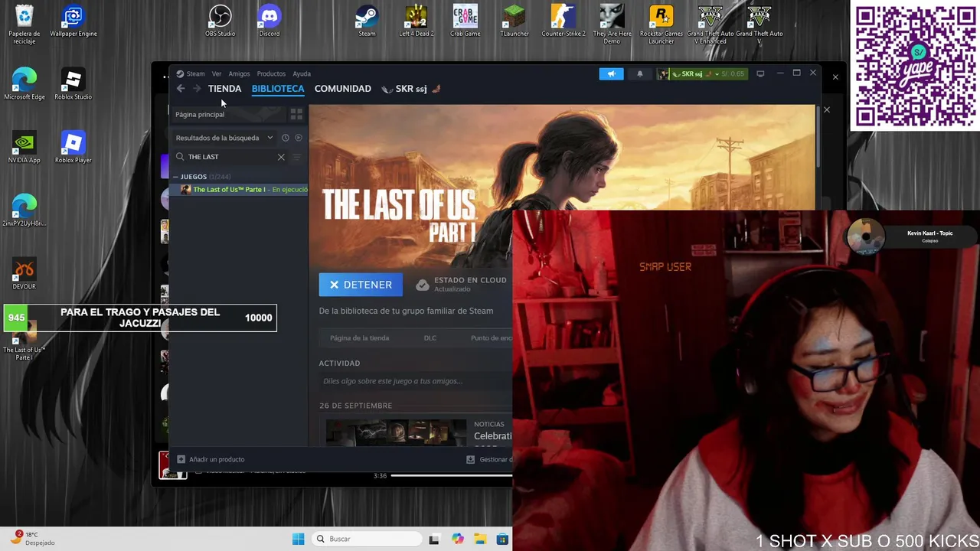The image size is (980, 551).
Task: Open Counter-Strike 2 desktop icon
Action: pyautogui.click(x=563, y=21)
